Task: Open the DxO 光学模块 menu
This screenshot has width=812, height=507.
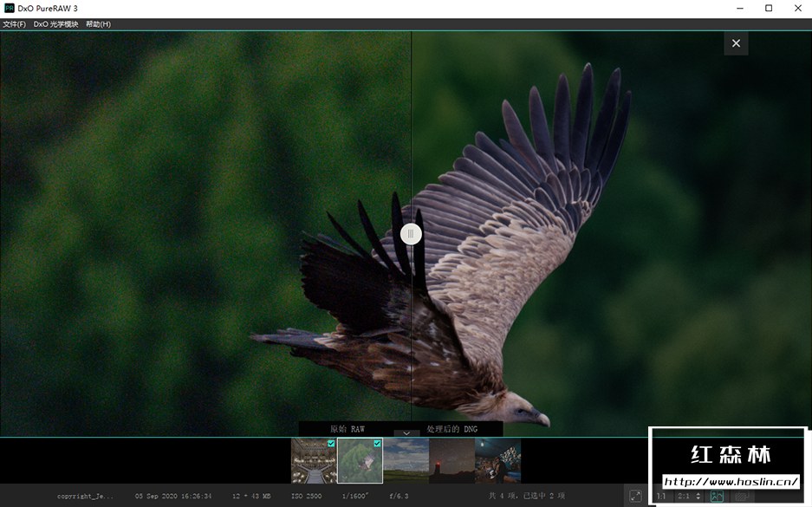Action: coord(55,24)
